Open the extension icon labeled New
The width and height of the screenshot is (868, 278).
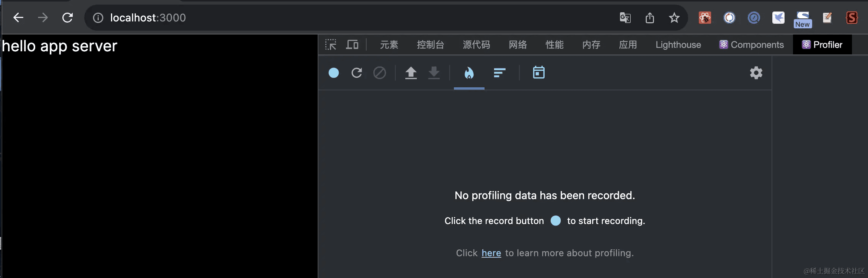coord(803,19)
